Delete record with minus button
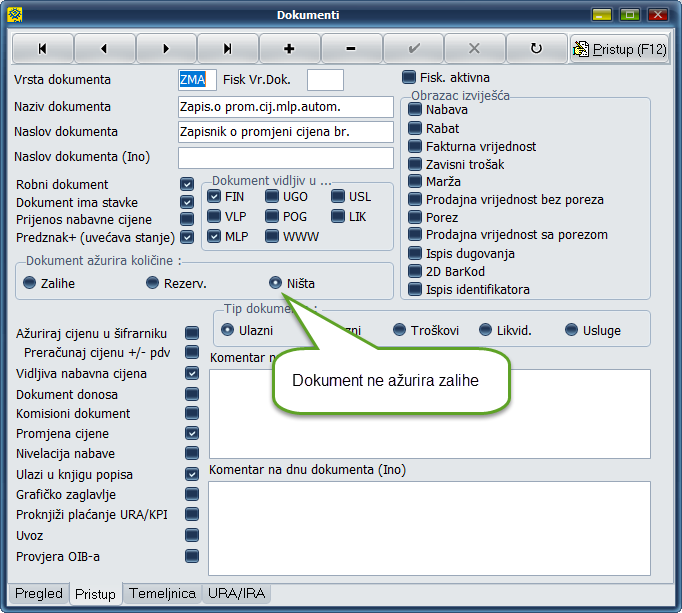Viewport: 682px width, 613px height. tap(351, 48)
